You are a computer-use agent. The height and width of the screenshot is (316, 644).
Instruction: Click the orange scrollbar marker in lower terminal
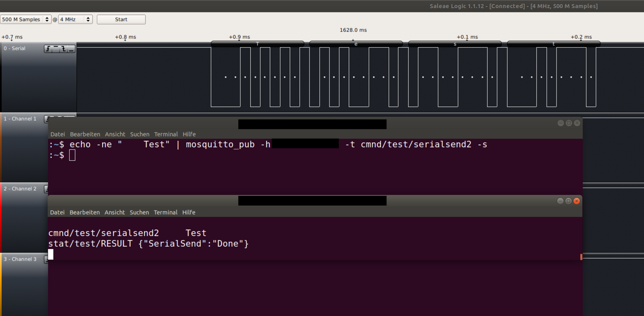[x=581, y=257]
